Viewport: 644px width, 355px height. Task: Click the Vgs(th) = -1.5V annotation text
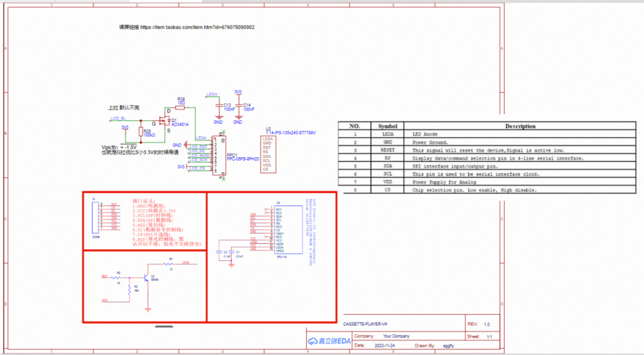(120, 147)
